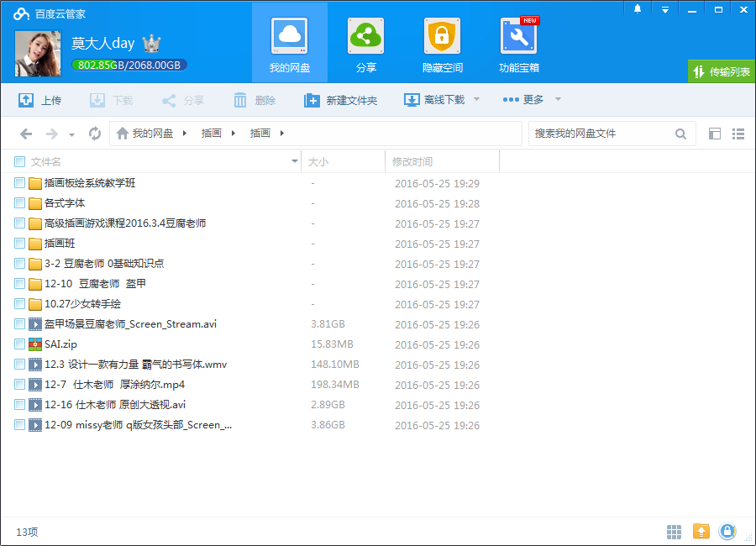Click the 盔甲场景豆腐老师 video file icon
This screenshot has width=756, height=546.
[35, 324]
